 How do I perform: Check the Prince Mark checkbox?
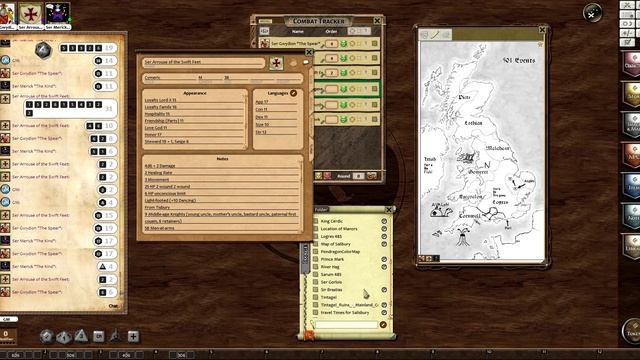pyautogui.click(x=315, y=259)
